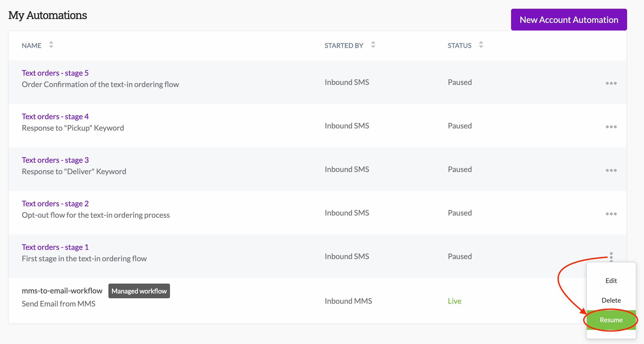Viewport: 644px width, 344px height.
Task: Open Text orders - stage 4 link
Action: 55,116
